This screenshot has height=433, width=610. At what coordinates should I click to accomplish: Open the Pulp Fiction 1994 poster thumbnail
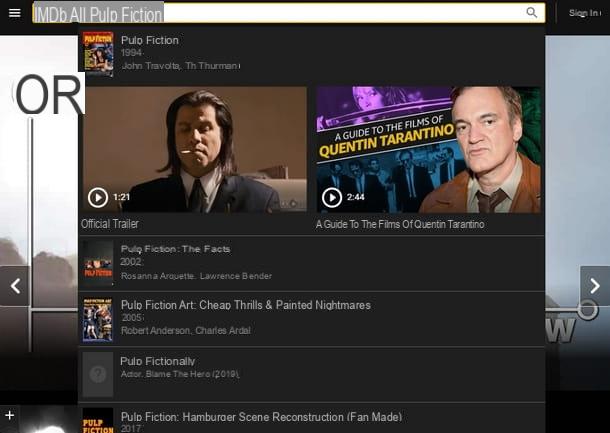pos(98,53)
